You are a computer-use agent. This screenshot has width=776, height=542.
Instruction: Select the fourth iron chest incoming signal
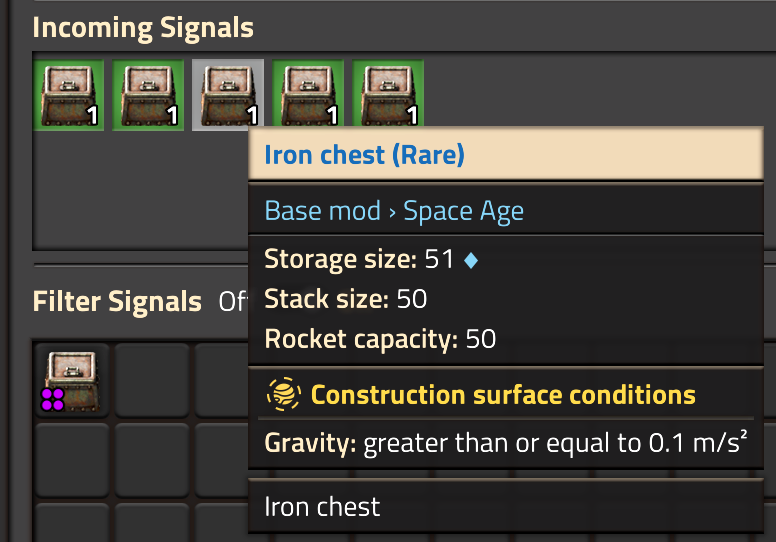click(x=308, y=95)
